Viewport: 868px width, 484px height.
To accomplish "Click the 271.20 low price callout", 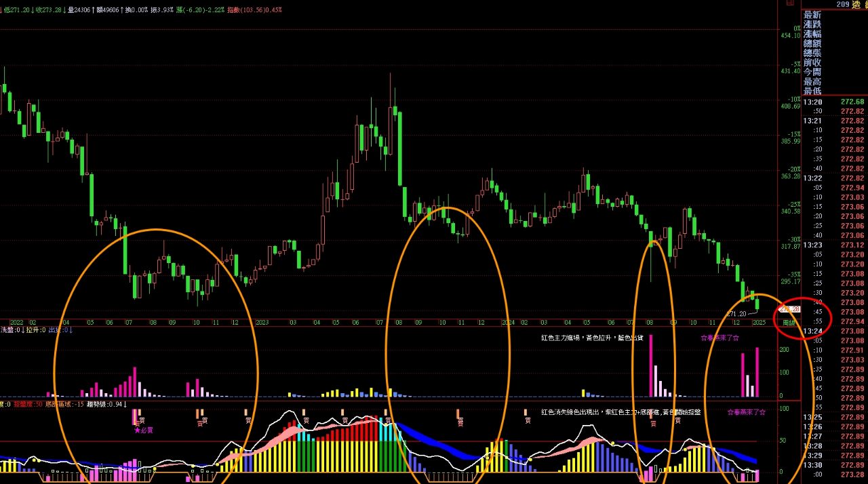I will [x=736, y=314].
